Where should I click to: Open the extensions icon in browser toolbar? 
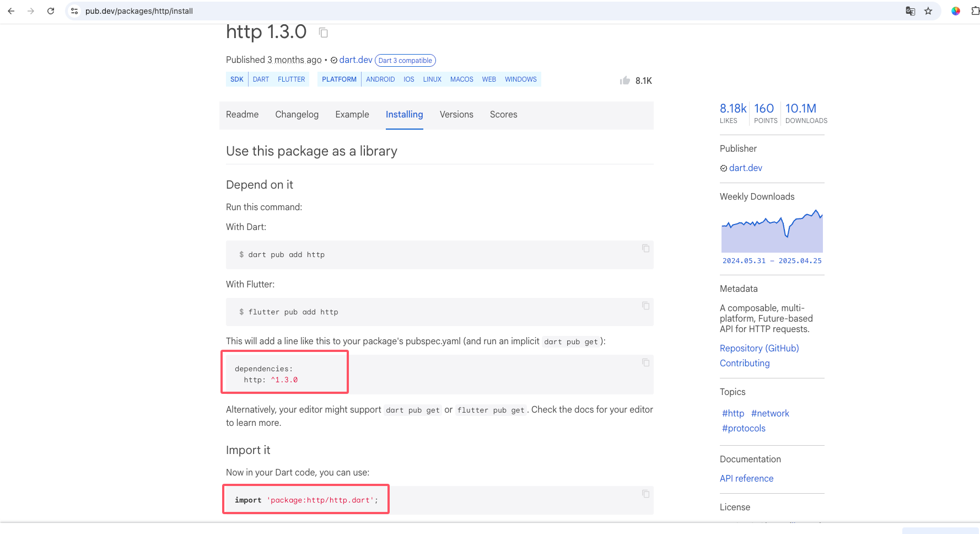tap(975, 11)
